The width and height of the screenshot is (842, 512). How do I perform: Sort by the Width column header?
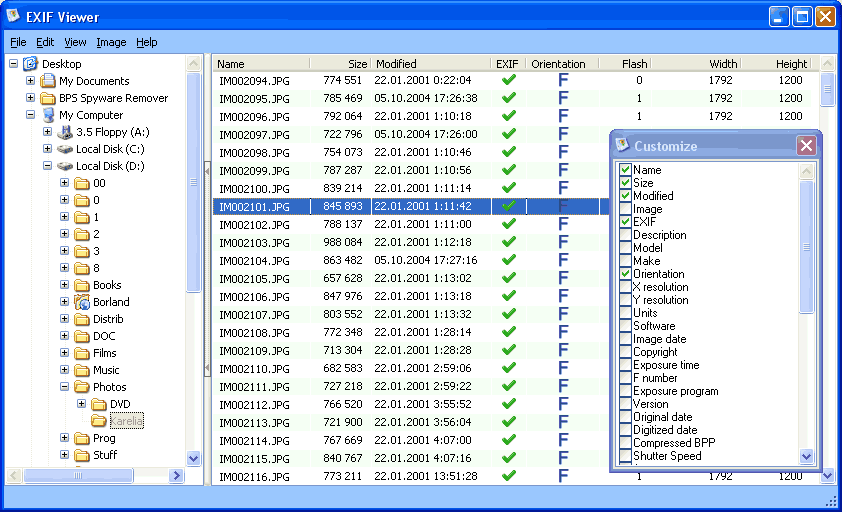pyautogui.click(x=696, y=64)
